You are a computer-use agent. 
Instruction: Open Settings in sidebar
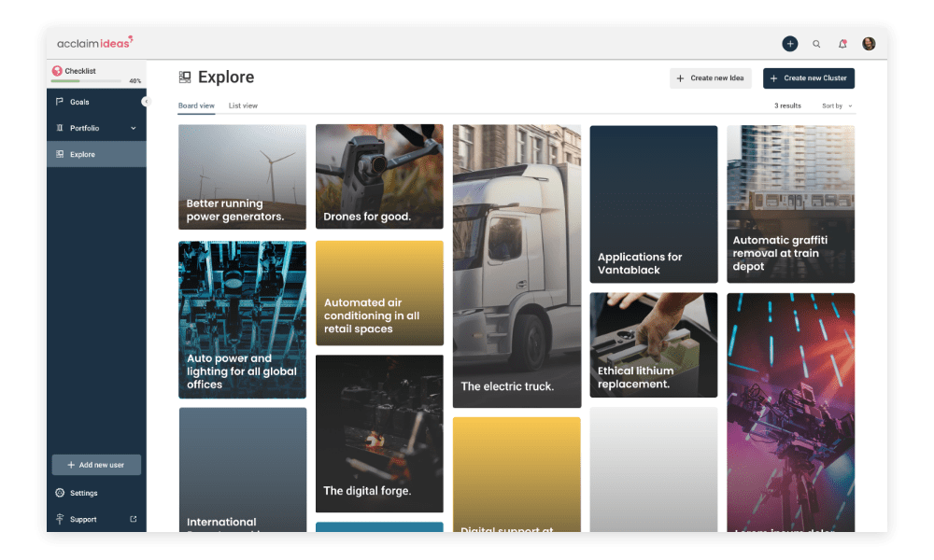click(x=96, y=493)
